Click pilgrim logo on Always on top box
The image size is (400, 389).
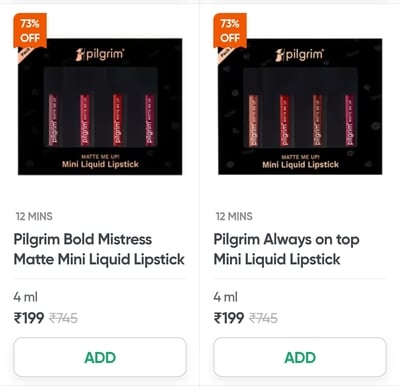click(x=300, y=55)
